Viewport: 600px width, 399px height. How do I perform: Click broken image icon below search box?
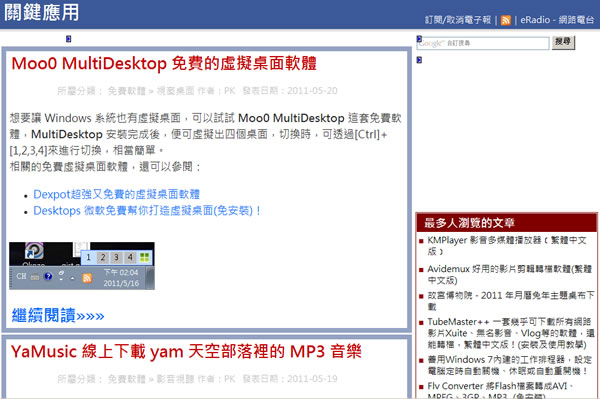(x=419, y=60)
